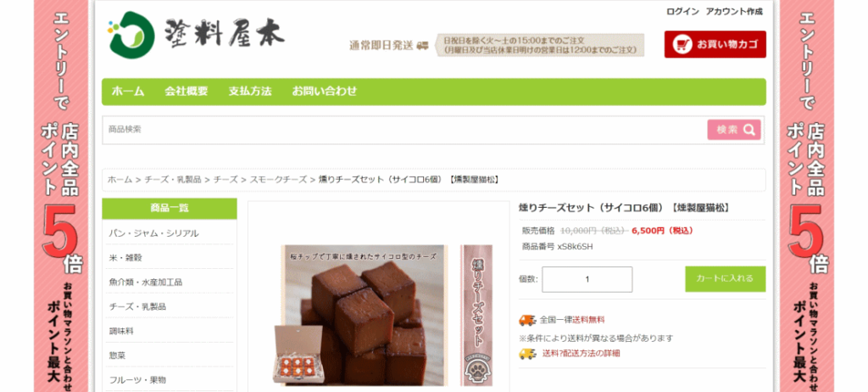
Task: Open 魚介類・水産加工品 category in sidebar
Action: [146, 283]
